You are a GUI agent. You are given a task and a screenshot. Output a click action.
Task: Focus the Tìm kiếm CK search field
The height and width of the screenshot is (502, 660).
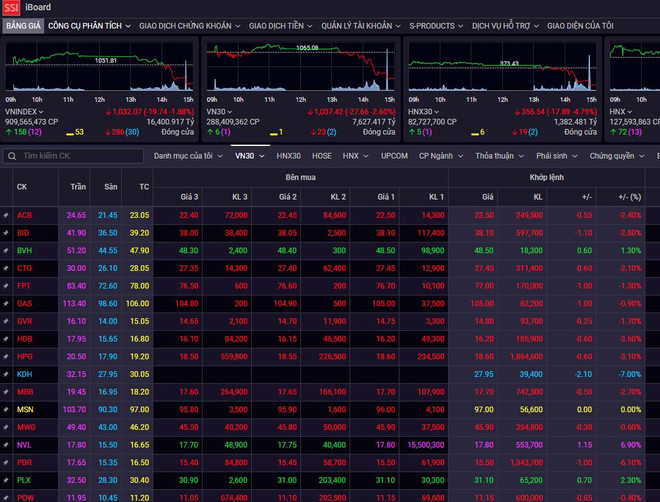point(80,156)
